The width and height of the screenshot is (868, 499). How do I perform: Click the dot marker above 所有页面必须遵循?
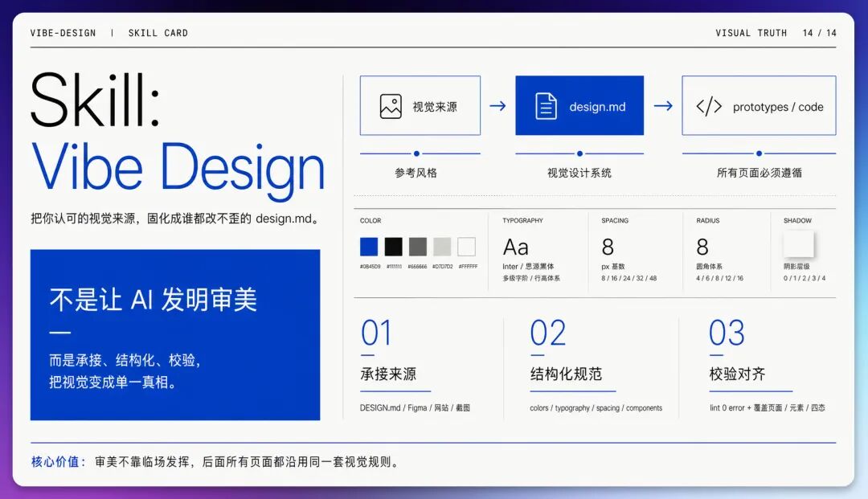(x=759, y=153)
